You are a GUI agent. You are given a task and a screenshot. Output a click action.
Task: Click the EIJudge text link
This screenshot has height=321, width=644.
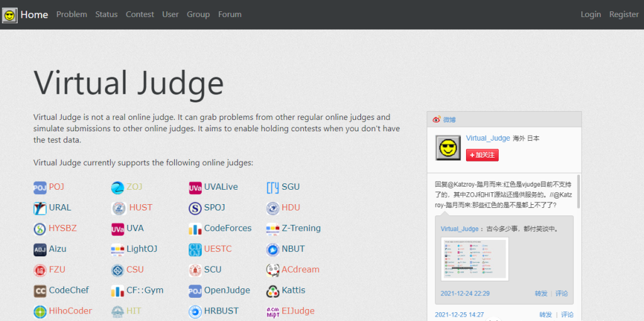pyautogui.click(x=298, y=311)
